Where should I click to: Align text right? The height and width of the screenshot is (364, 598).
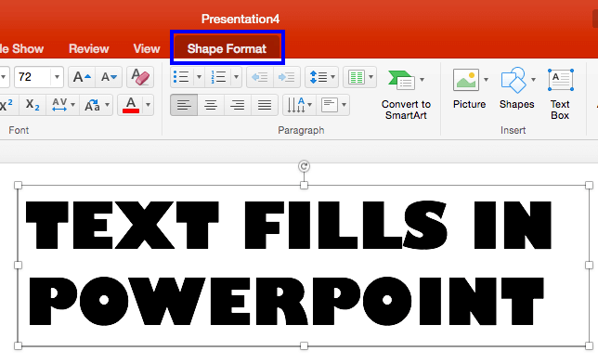tap(237, 105)
